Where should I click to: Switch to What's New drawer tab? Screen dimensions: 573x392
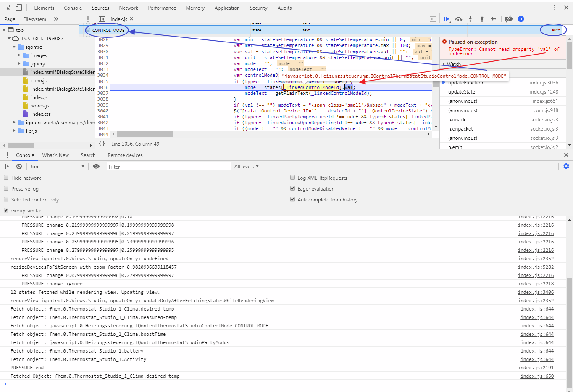[x=55, y=155]
